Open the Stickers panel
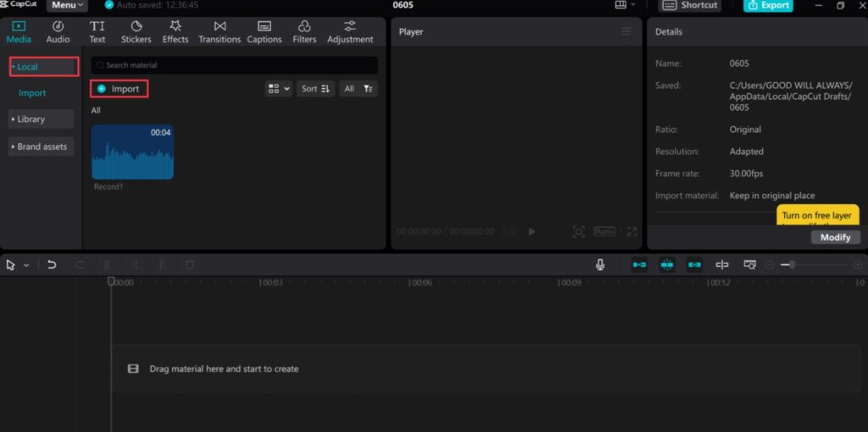Screen dimensions: 868x432 (x=136, y=32)
